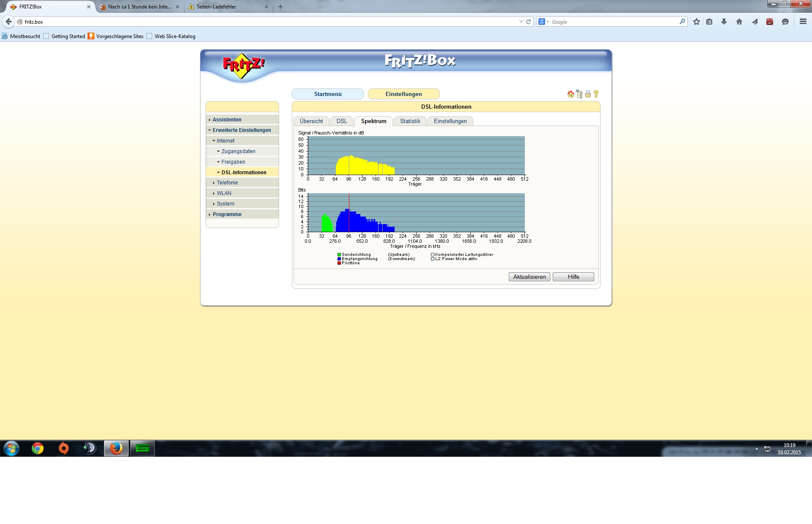Open the DSL tab
The width and height of the screenshot is (812, 524).
[x=342, y=121]
